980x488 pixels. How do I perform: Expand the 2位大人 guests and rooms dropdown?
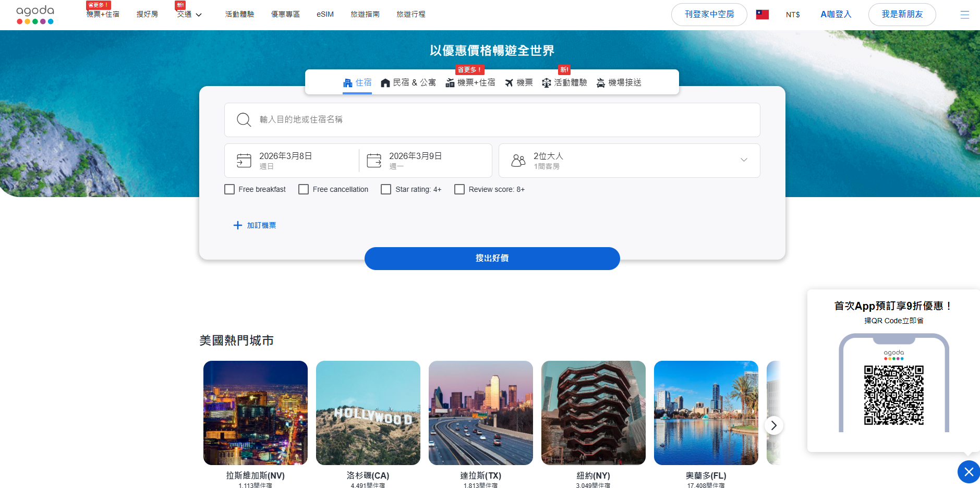[x=743, y=160]
